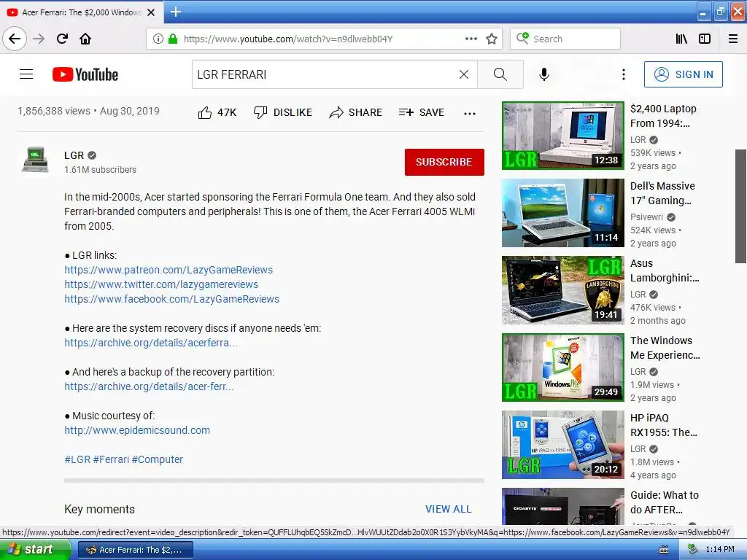
Task: Click the Asus Lamborghini video title
Action: point(665,271)
